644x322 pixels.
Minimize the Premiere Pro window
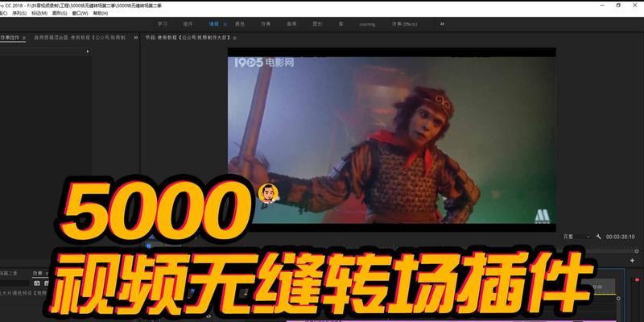pyautogui.click(x=602, y=6)
